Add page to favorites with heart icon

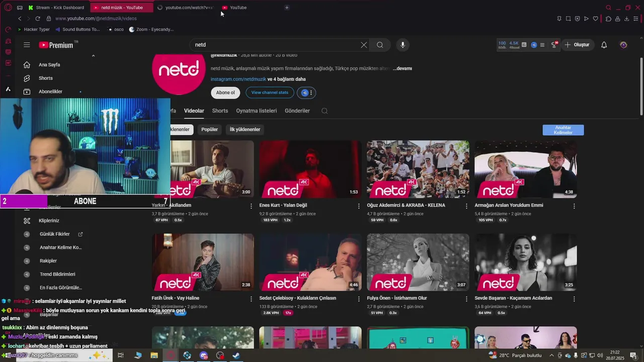click(x=595, y=19)
